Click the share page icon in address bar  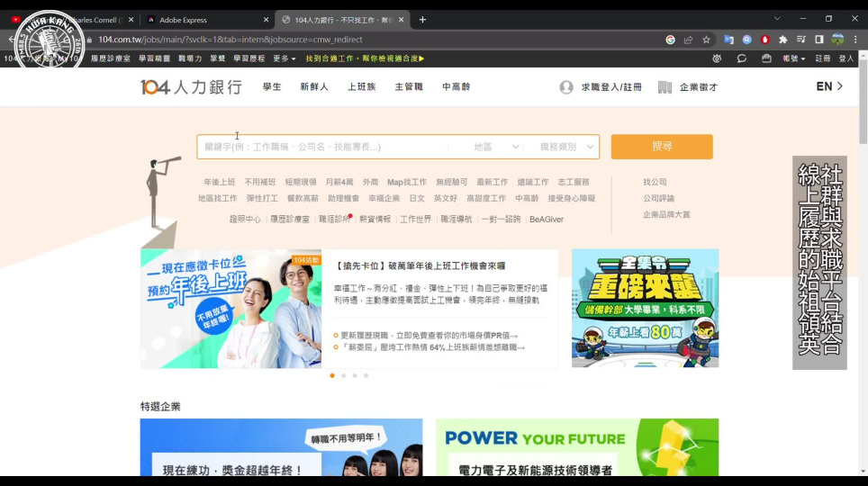[688, 40]
